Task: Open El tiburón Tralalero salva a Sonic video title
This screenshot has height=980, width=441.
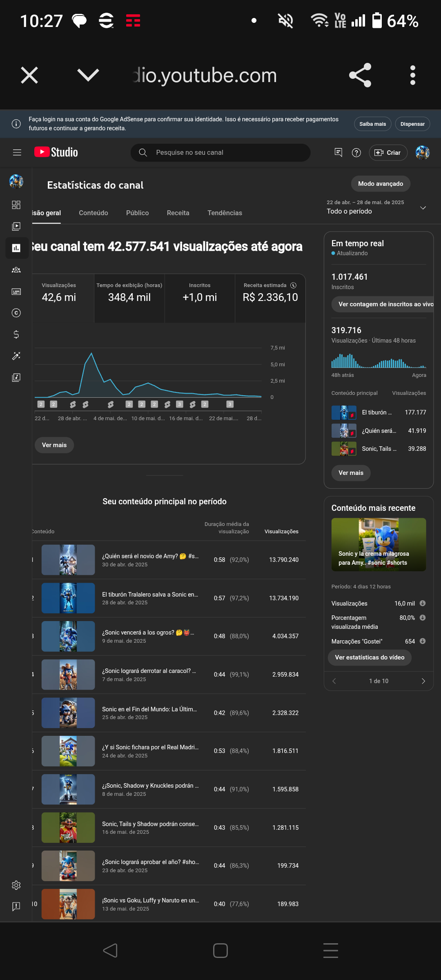Action: pos(150,595)
